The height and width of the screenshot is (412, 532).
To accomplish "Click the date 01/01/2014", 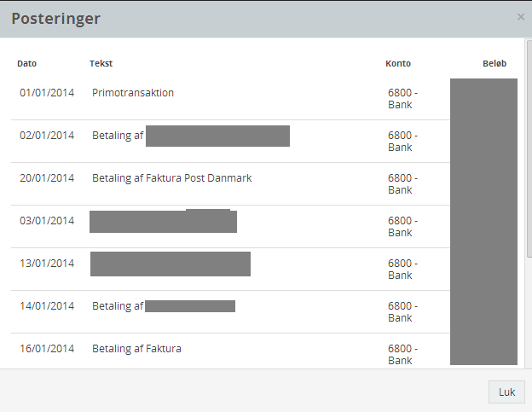I will point(47,93).
